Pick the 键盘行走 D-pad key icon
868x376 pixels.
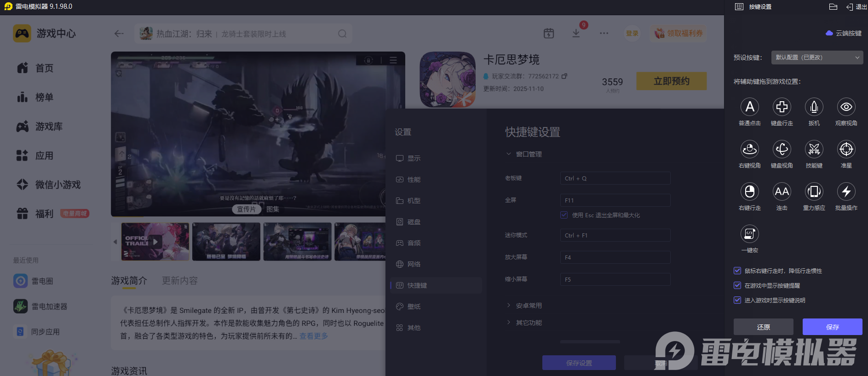[x=782, y=107]
